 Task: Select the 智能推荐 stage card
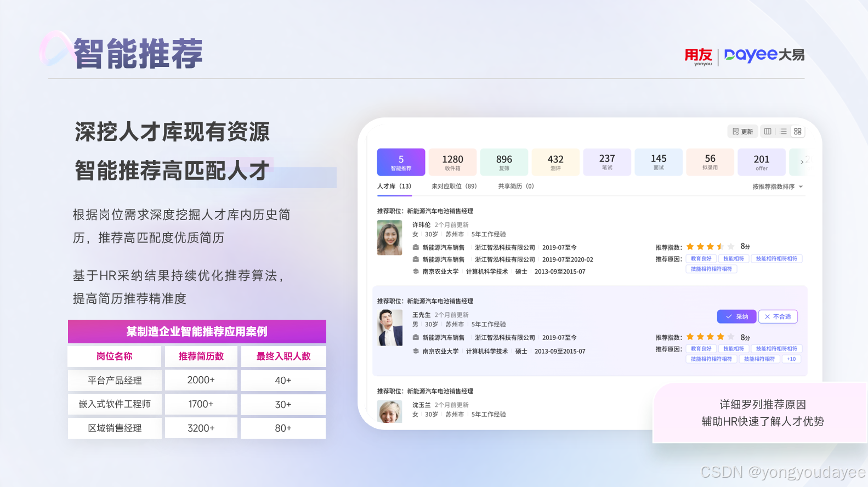(401, 162)
